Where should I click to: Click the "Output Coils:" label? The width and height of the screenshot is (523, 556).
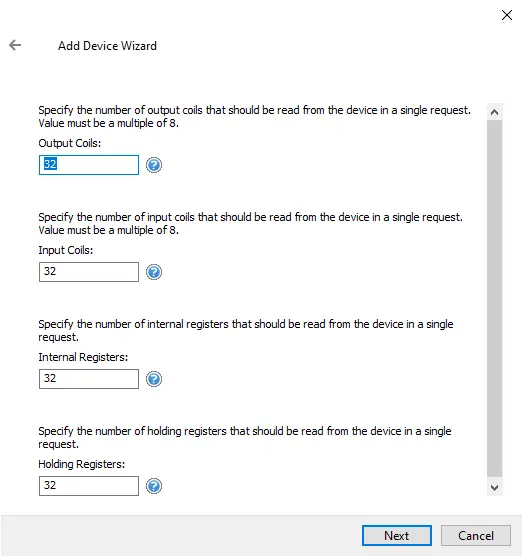tap(70, 143)
